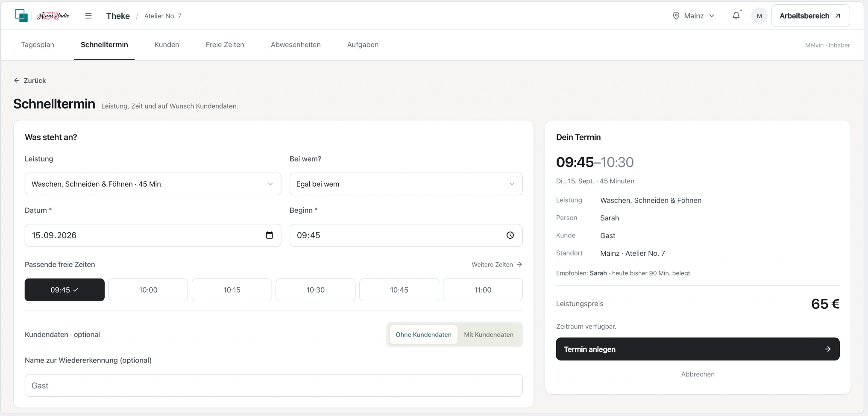Focus the Name zur Wiedererkennung input field
The height and width of the screenshot is (416, 868).
pyautogui.click(x=273, y=385)
